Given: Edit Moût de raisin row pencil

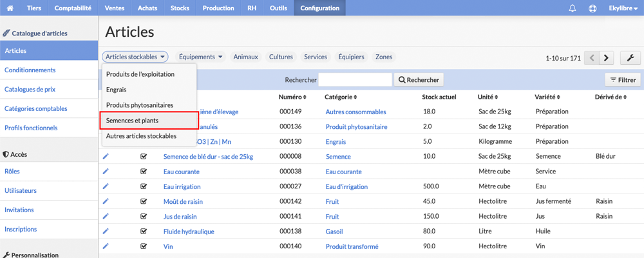Looking at the screenshot, I should tap(106, 201).
